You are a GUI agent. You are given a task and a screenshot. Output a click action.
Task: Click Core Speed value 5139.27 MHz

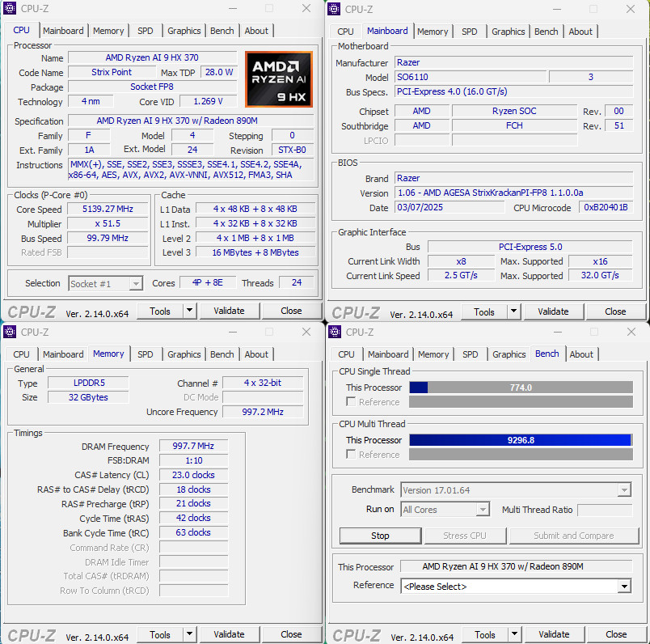click(x=108, y=209)
